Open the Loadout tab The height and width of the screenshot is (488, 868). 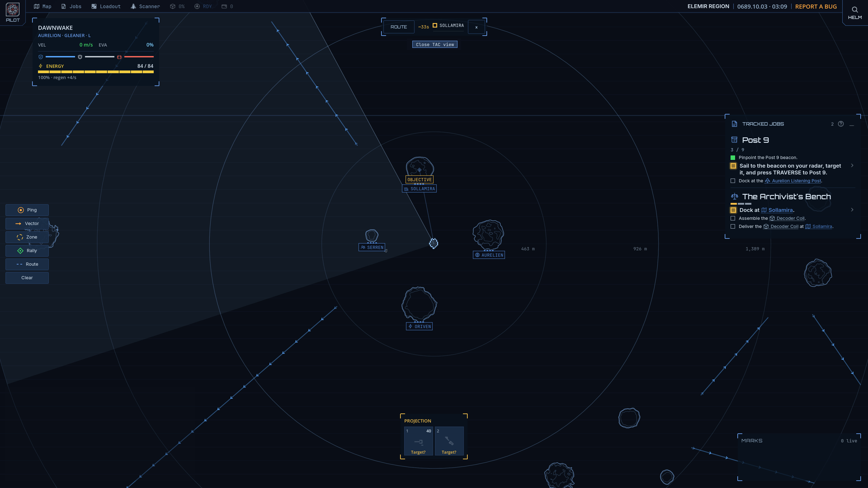pyautogui.click(x=106, y=6)
